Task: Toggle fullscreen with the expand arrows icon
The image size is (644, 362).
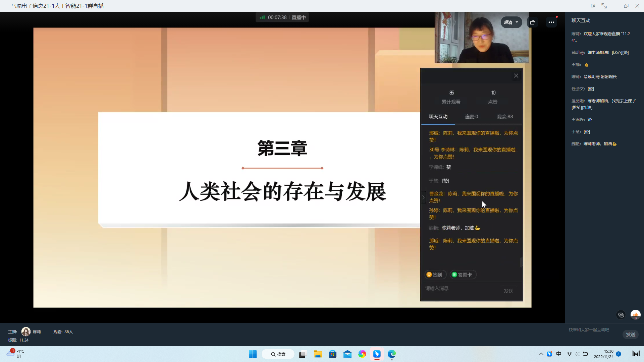Action: pyautogui.click(x=604, y=6)
